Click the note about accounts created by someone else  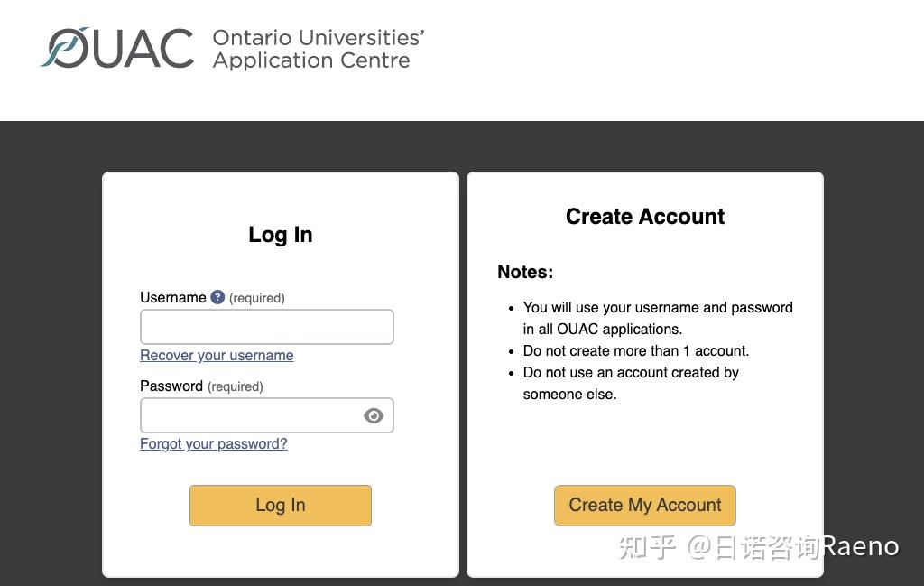pyautogui.click(x=630, y=383)
